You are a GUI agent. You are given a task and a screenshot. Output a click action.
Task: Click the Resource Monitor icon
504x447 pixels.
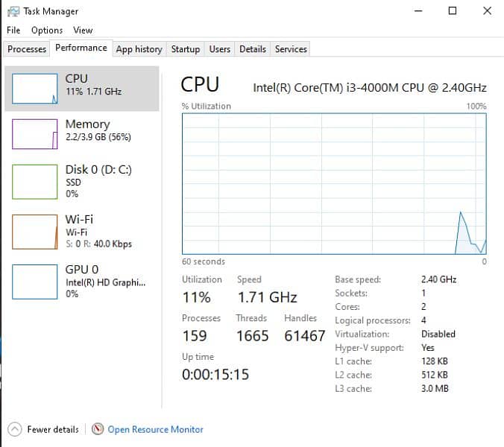pyautogui.click(x=98, y=429)
